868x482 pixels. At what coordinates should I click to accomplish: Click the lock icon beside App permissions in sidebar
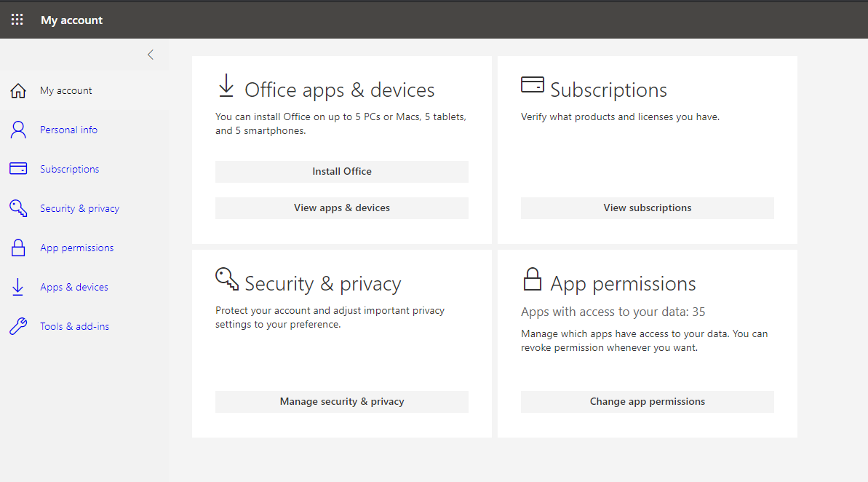[x=18, y=248]
